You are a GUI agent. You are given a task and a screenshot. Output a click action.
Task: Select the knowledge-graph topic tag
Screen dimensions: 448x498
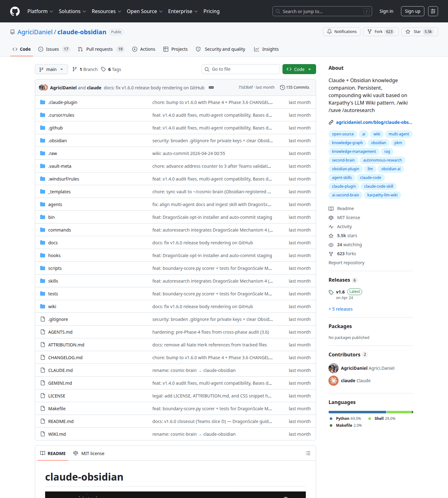pyautogui.click(x=347, y=143)
